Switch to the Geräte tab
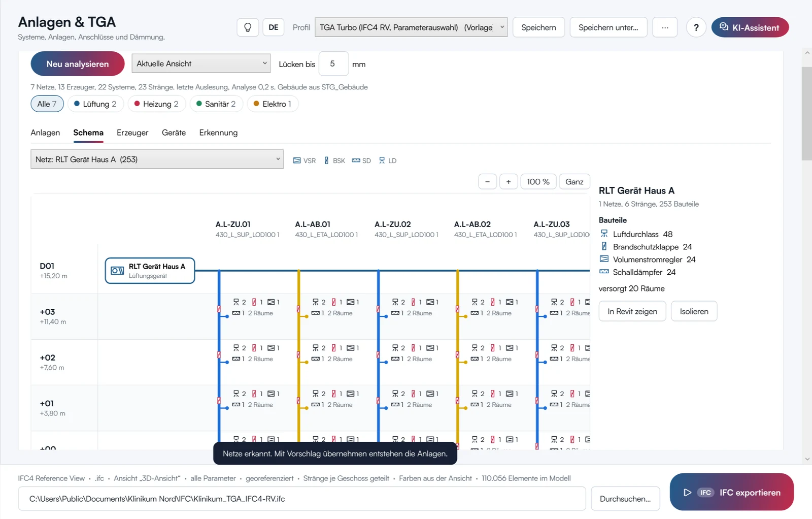This screenshot has height=519, width=812. [x=174, y=133]
